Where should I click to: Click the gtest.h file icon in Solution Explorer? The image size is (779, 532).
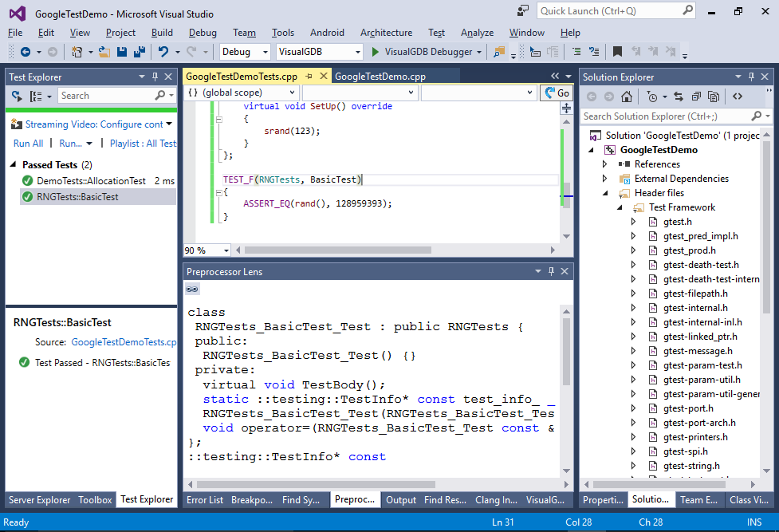point(653,222)
